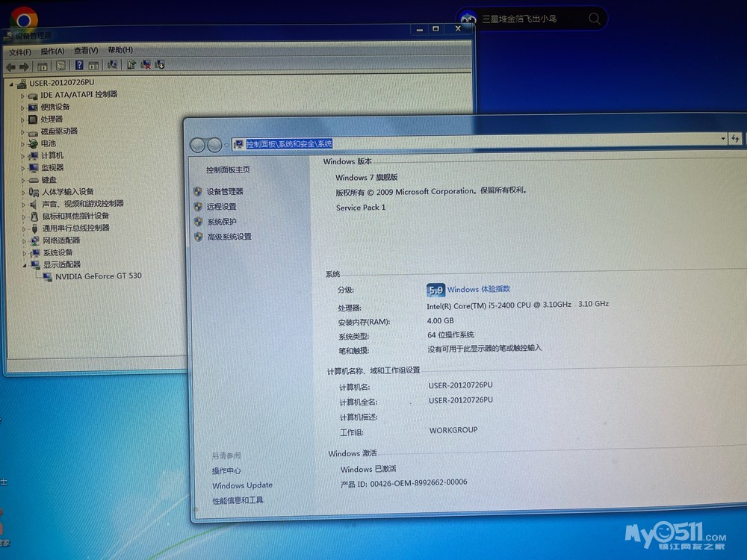Viewport: 747px width, 560px height.
Task: Open Windows Update link at bottom left
Action: [242, 485]
